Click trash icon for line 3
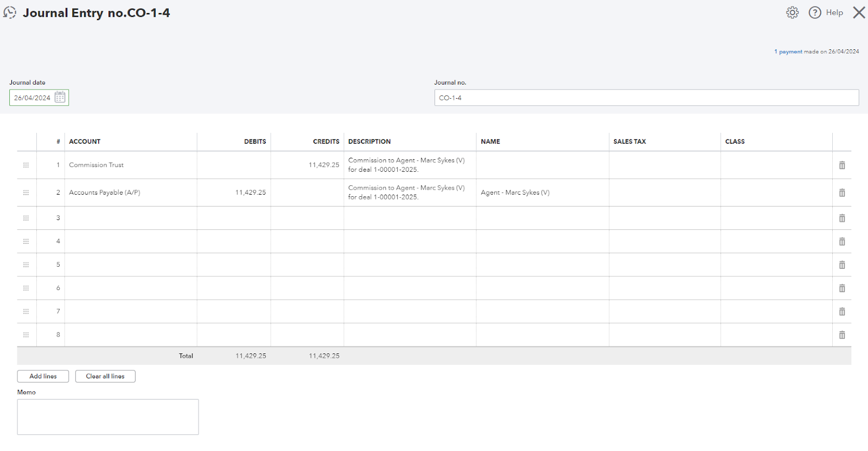Viewport: 868px width, 451px height. (x=842, y=218)
